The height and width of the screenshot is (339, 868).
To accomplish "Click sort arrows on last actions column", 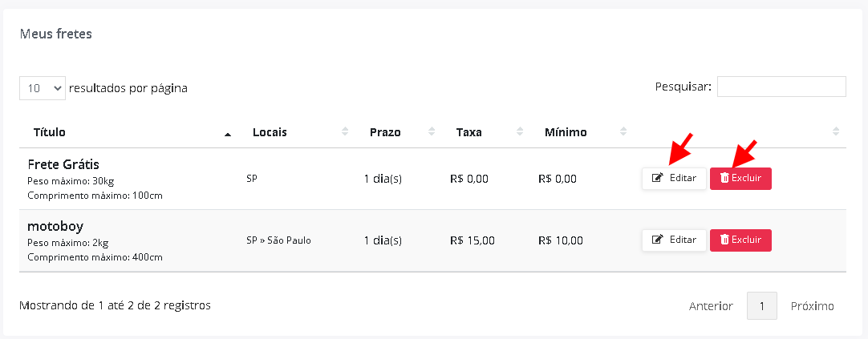I will click(x=836, y=131).
